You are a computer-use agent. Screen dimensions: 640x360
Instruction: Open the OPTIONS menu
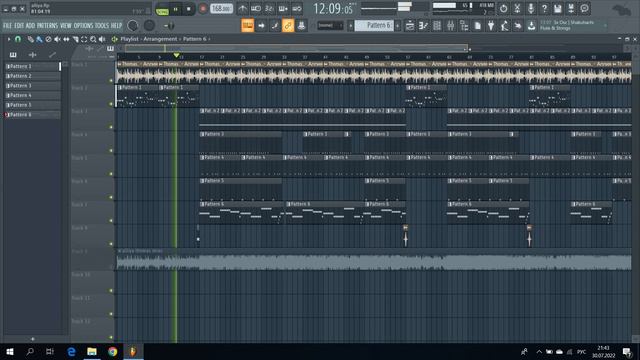84,26
